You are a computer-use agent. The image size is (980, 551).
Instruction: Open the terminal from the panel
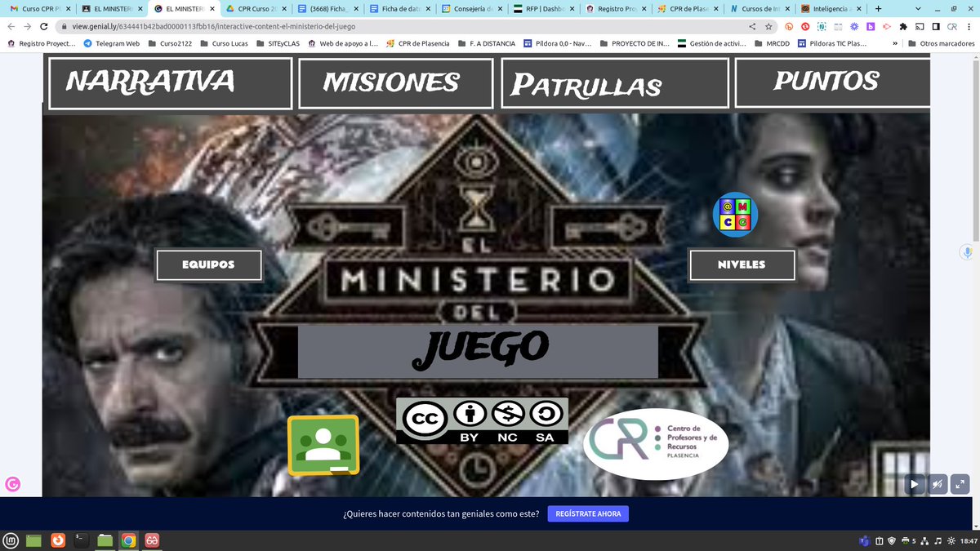tap(81, 540)
